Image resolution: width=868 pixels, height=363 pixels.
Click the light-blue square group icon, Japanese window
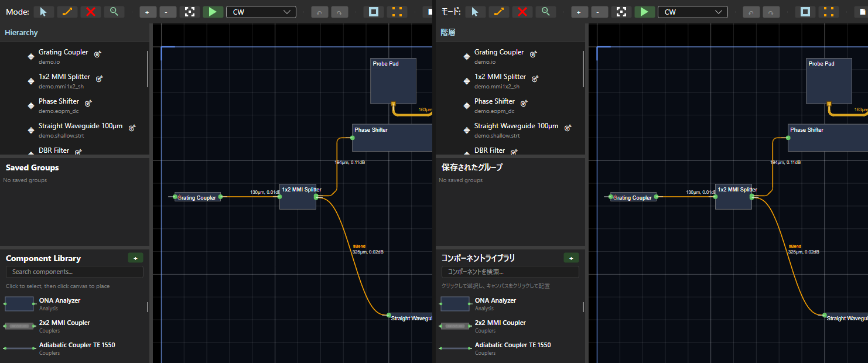(805, 12)
